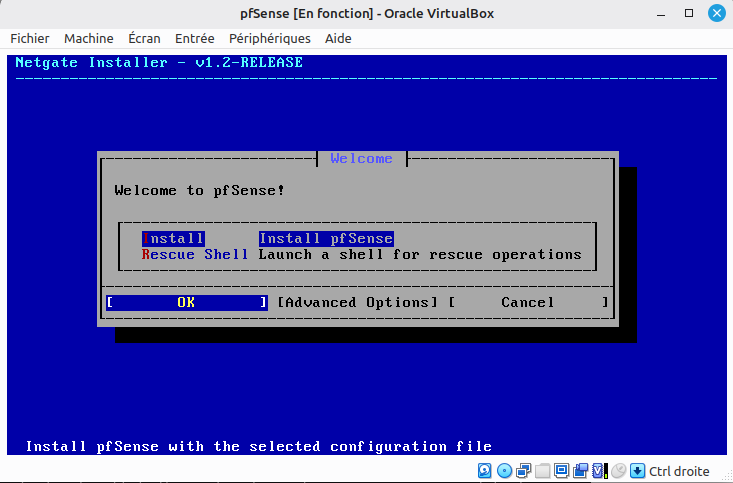Open the Machine menu
This screenshot has height=483, width=733.
(89, 38)
